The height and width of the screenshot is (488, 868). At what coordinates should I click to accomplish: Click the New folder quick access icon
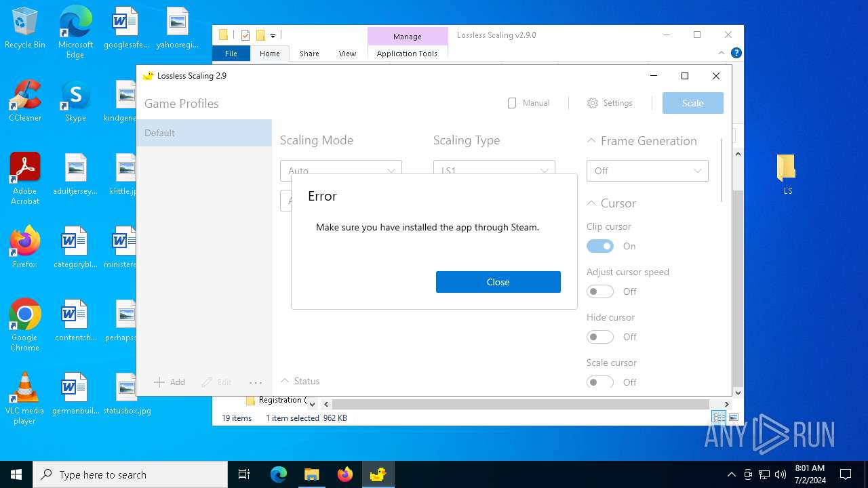pos(260,35)
